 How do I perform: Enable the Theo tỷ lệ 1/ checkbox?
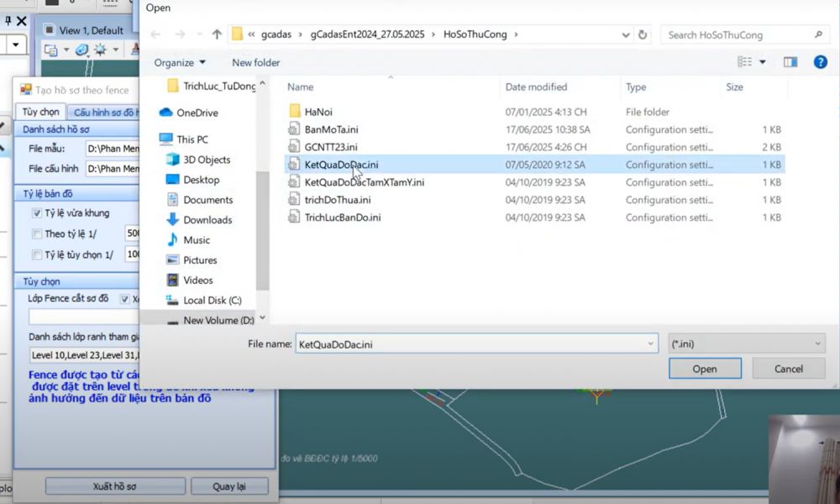tap(37, 234)
